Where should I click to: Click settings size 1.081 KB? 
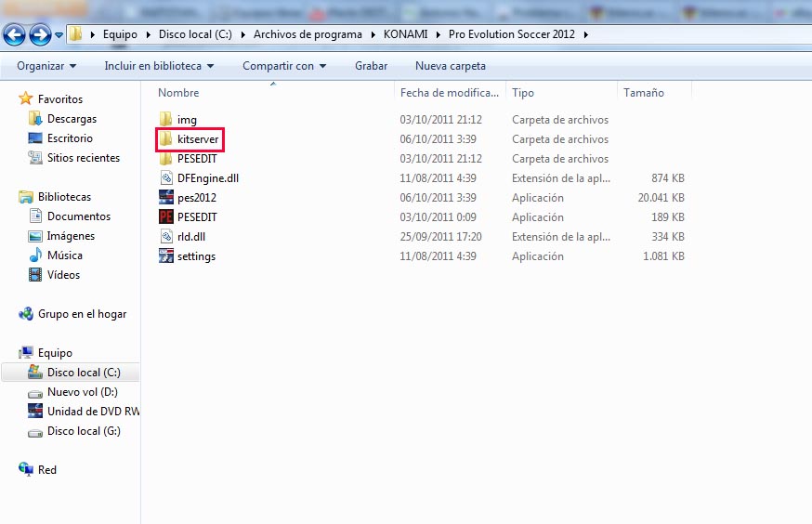tap(663, 256)
